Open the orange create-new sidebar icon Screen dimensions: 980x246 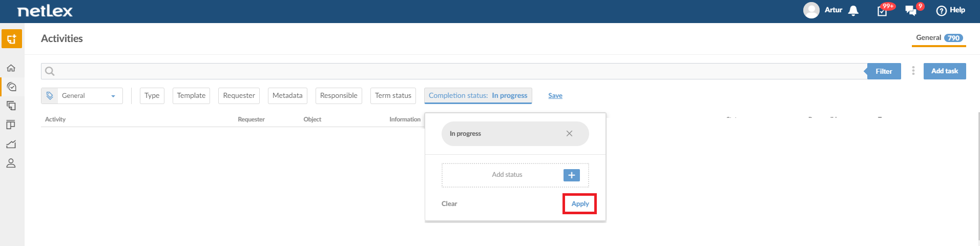(x=12, y=39)
